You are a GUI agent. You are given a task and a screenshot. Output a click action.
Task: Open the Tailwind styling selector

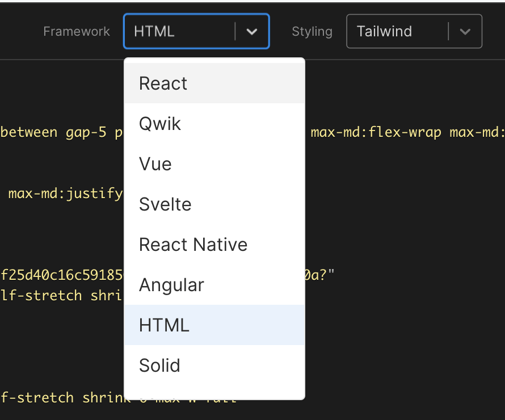(414, 31)
